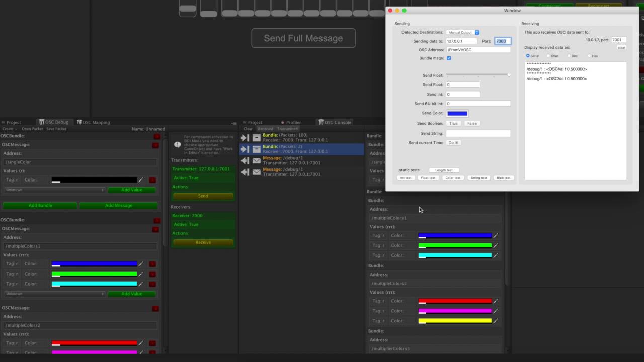
Task: Select the OSC Console tab
Action: pyautogui.click(x=335, y=122)
